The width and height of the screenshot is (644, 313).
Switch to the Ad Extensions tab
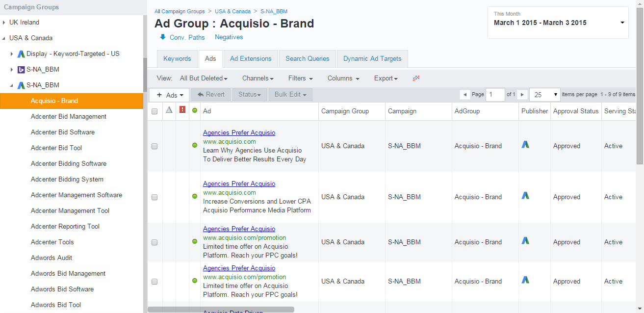coord(251,59)
